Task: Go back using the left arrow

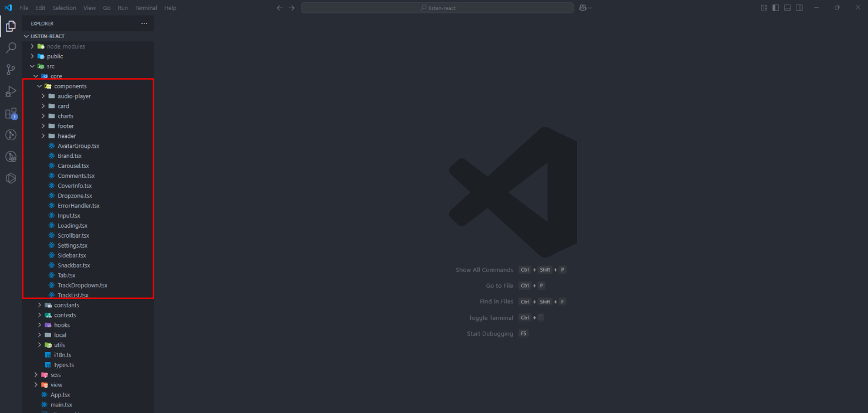Action: (x=280, y=8)
